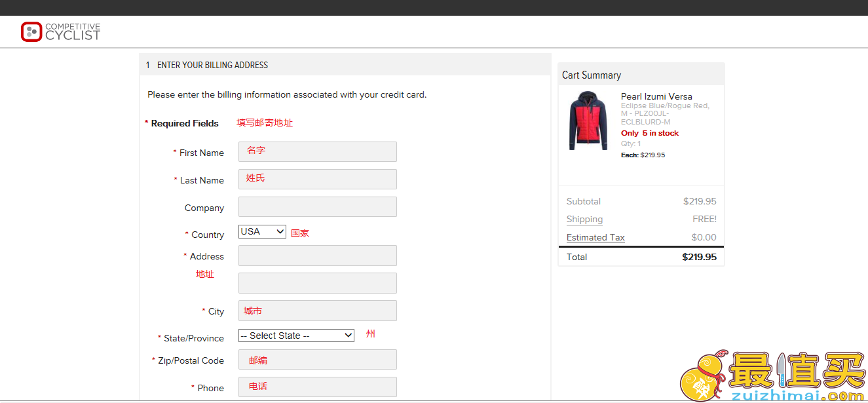The height and width of the screenshot is (403, 868).
Task: Click the FREE! shipping value
Action: (x=704, y=219)
